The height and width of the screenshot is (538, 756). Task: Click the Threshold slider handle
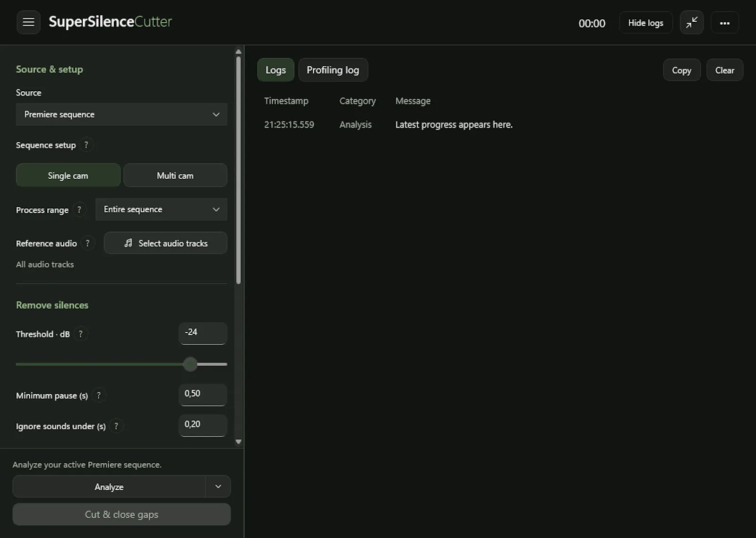pos(190,364)
